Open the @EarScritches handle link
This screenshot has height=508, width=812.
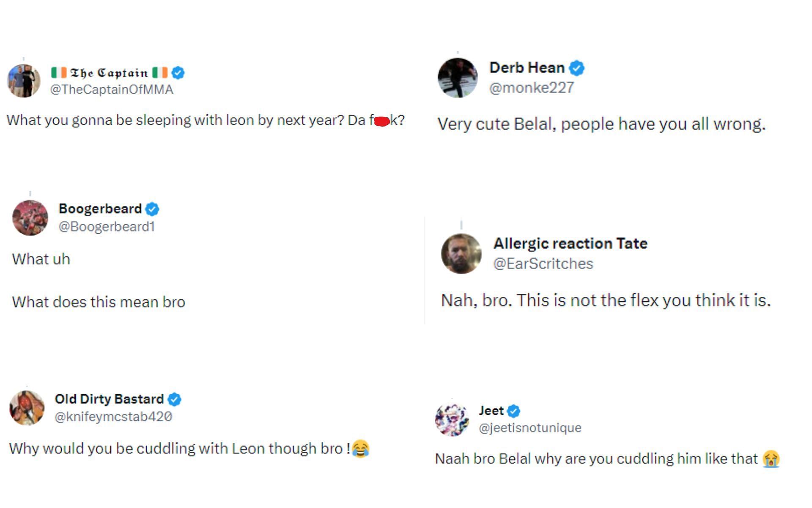coord(543,264)
